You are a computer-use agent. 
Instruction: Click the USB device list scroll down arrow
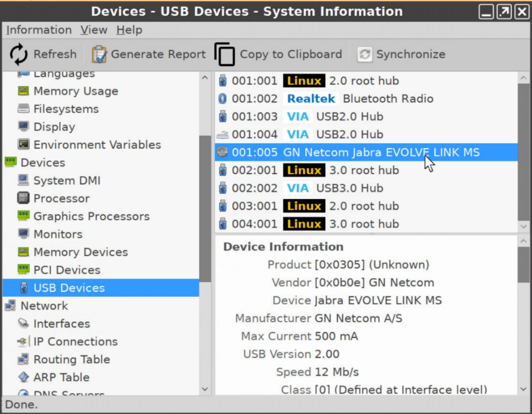[x=524, y=226]
